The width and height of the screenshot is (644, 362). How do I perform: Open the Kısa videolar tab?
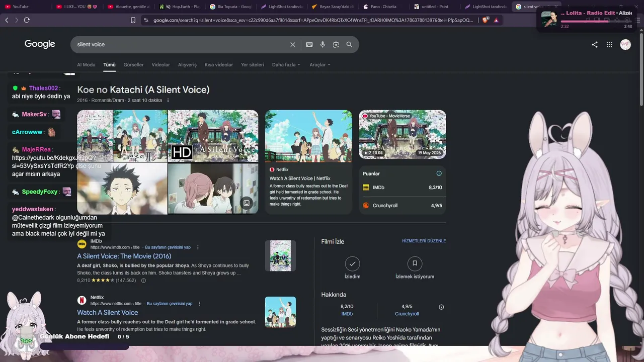pyautogui.click(x=219, y=65)
